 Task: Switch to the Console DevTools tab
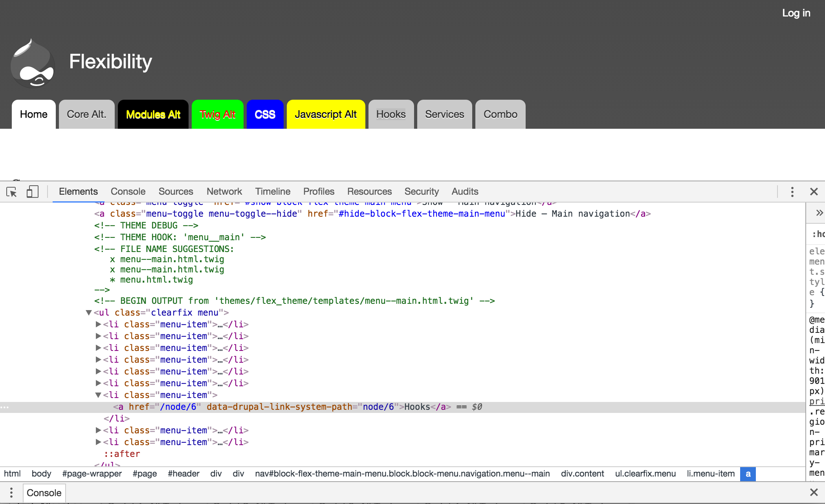[x=128, y=192]
